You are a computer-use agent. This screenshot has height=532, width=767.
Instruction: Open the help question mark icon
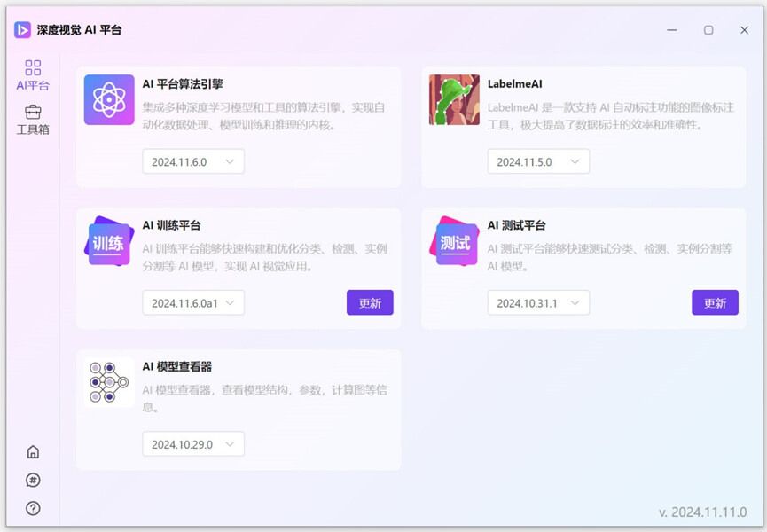(33, 509)
